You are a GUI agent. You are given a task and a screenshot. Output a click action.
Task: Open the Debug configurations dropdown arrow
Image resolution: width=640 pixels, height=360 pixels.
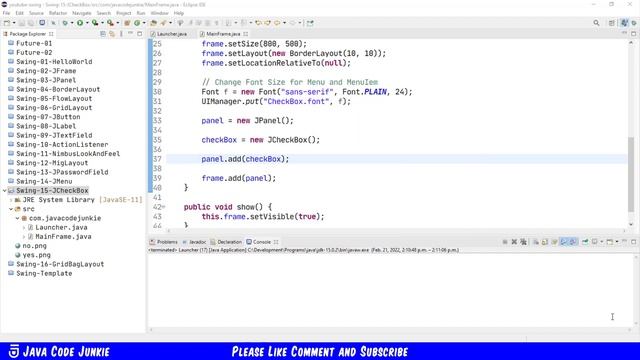click(x=72, y=23)
